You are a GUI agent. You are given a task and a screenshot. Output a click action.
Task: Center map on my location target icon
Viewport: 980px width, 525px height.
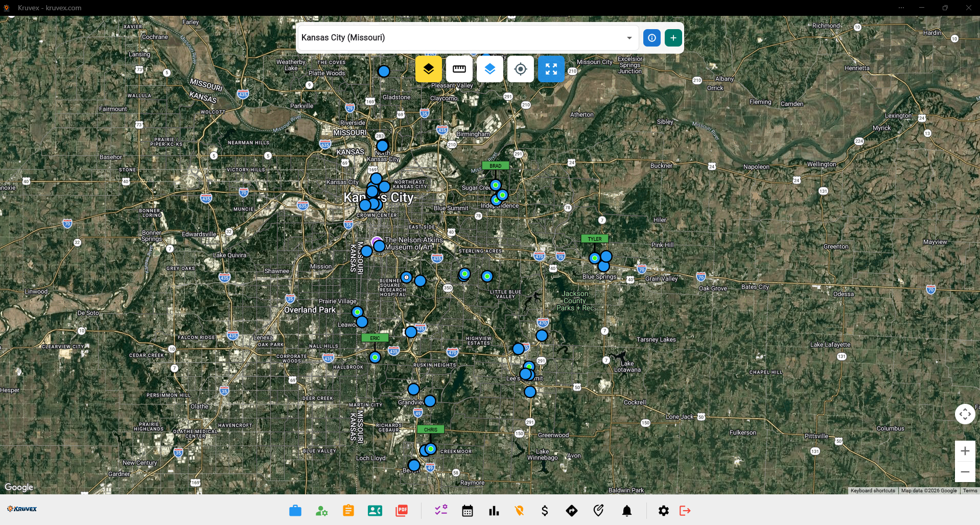[521, 69]
